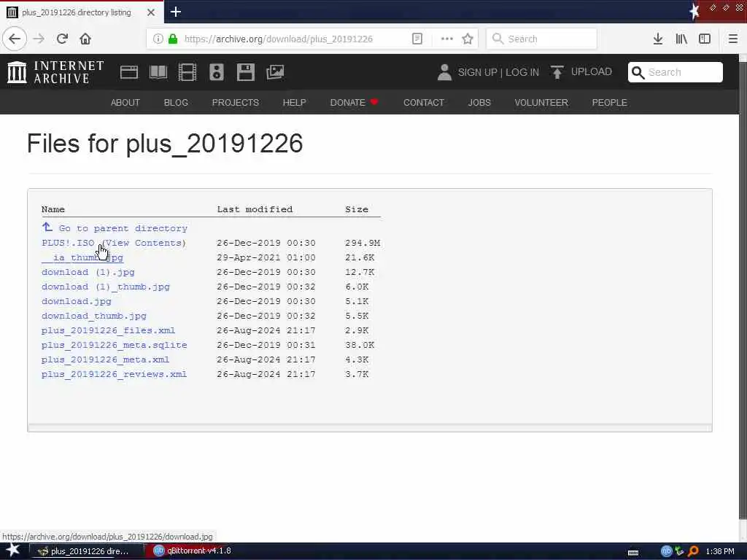The width and height of the screenshot is (747, 560).
Task: Click the SIGN UP link
Action: [477, 72]
